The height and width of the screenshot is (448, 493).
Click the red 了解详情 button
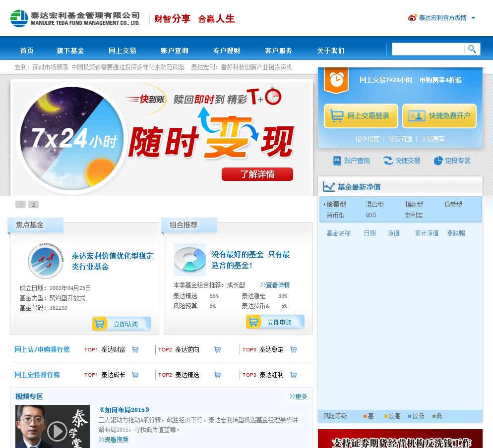(x=257, y=174)
